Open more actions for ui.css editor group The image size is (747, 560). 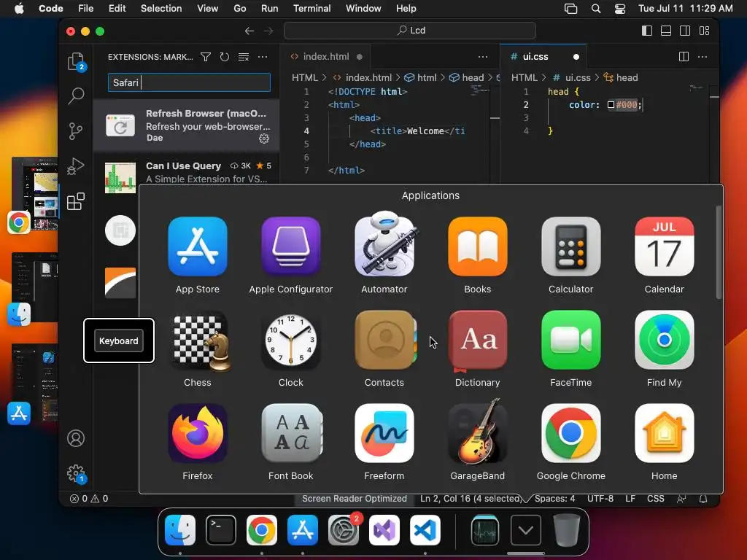coord(703,57)
